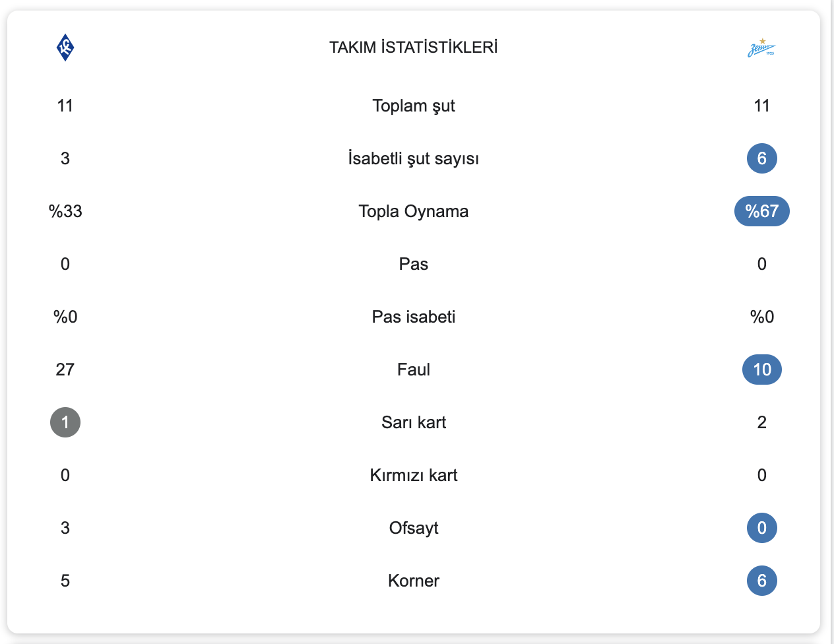The height and width of the screenshot is (644, 834).
Task: Select the Kırmızı kart label
Action: [414, 475]
